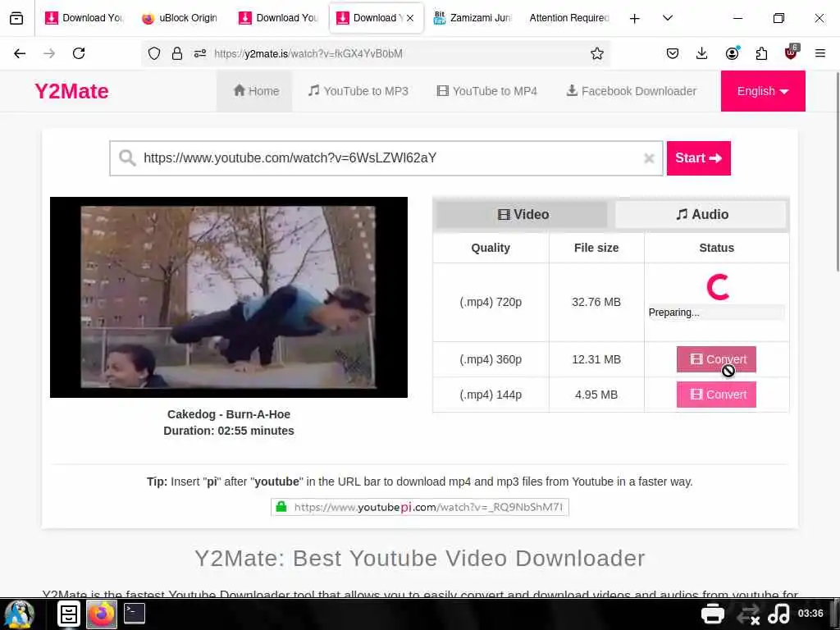
Task: Select the Video format tab
Action: click(523, 214)
